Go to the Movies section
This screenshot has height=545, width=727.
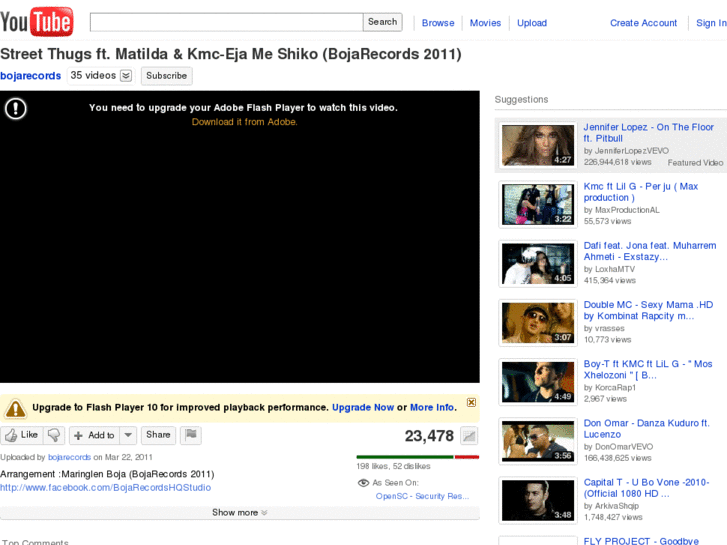click(x=485, y=23)
